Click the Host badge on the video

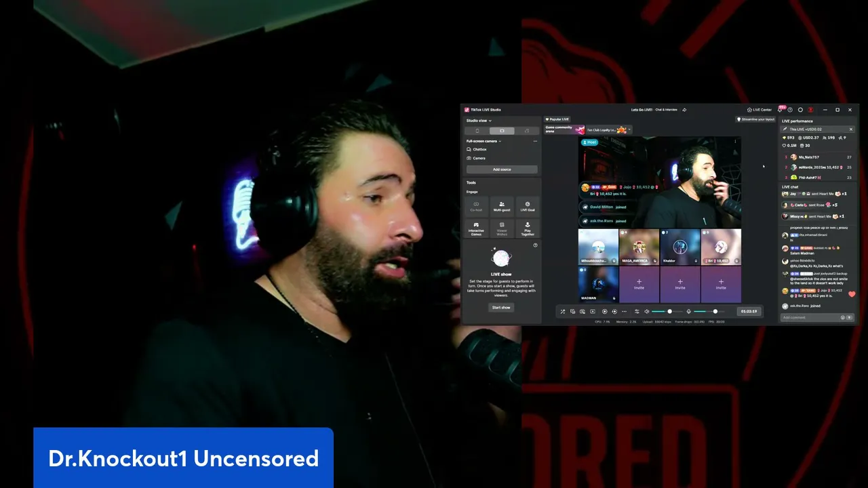click(589, 142)
